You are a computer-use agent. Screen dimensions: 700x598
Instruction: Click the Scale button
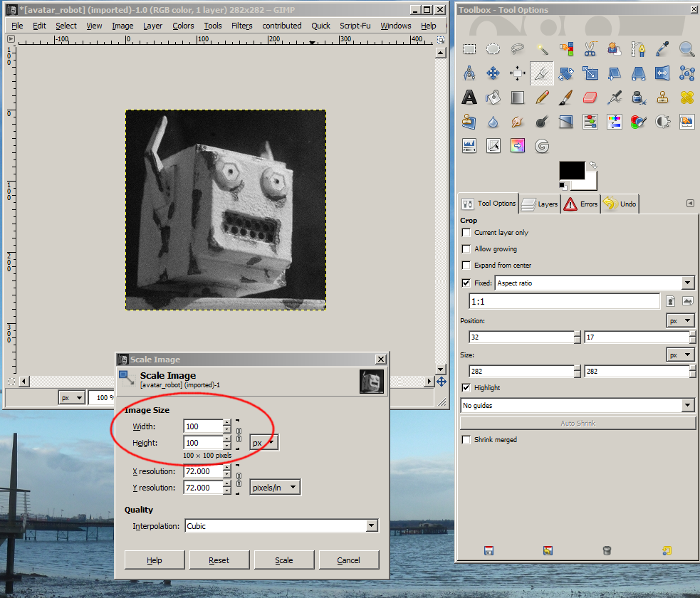[284, 560]
